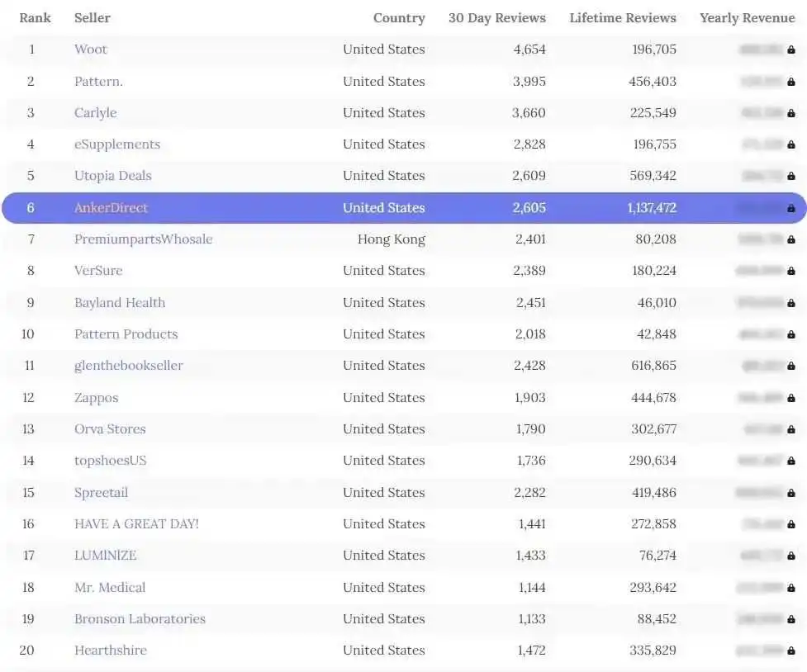Select lifetime reviews value 1,137,472
Viewport: 807px width, 672px height.
point(652,208)
